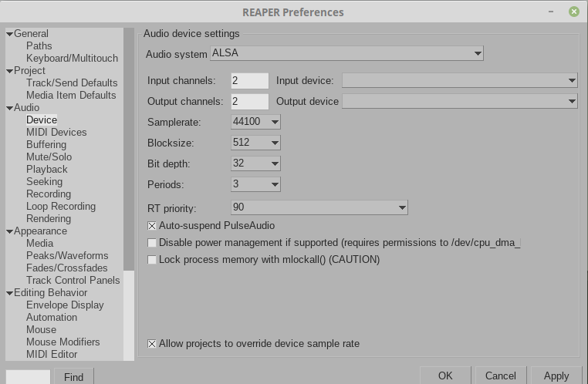The image size is (588, 384).
Task: Go to Peaks/Waveforms settings
Action: pos(67,256)
